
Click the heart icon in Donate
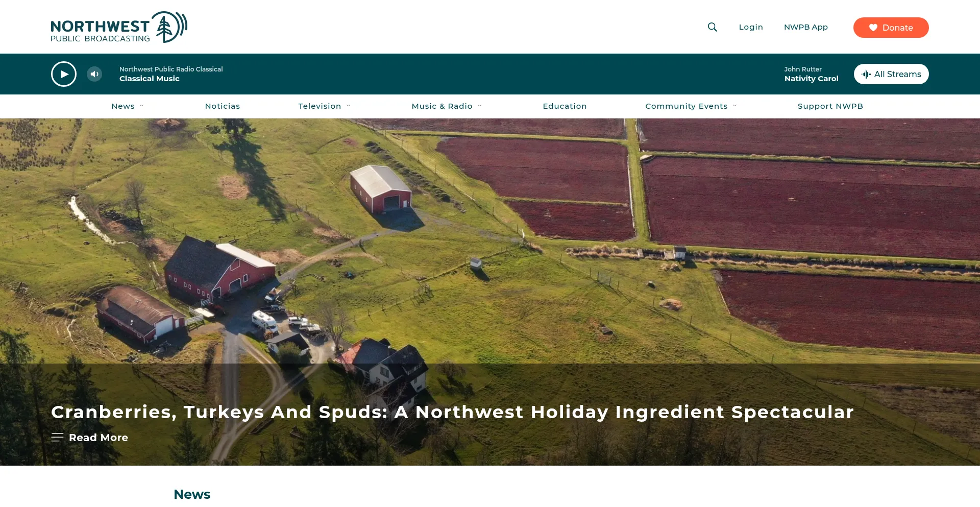(873, 28)
